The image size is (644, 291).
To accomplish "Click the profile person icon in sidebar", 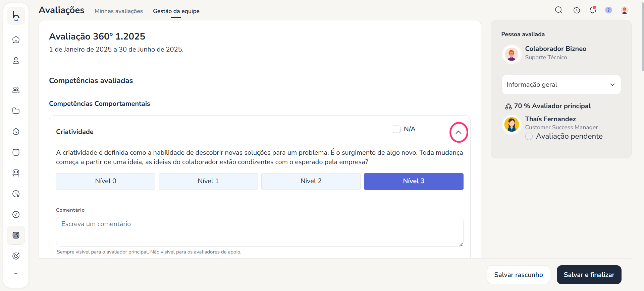I will (x=16, y=61).
